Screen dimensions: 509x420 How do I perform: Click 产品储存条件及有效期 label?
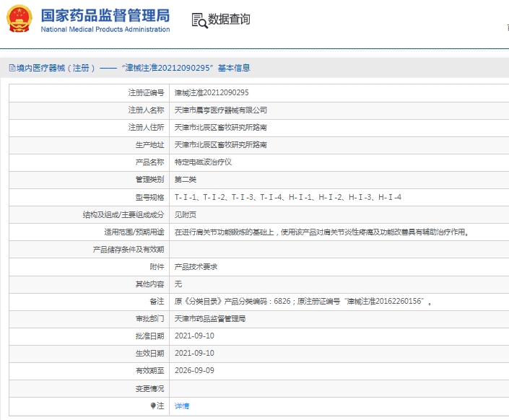[x=129, y=249]
